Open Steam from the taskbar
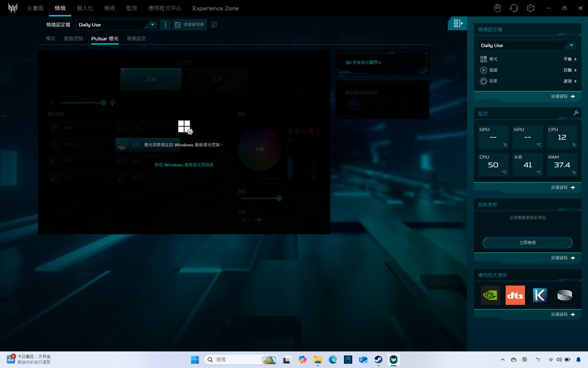Screen dimensions: 588x368 (378, 360)
